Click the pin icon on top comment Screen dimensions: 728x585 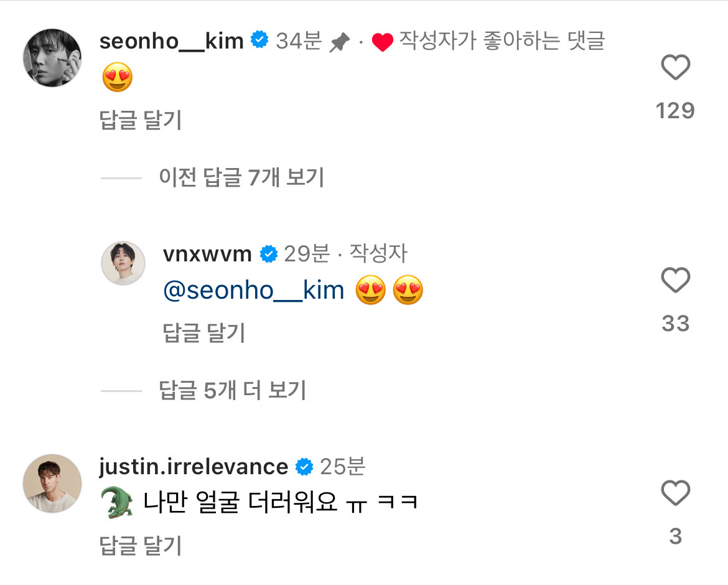339,42
